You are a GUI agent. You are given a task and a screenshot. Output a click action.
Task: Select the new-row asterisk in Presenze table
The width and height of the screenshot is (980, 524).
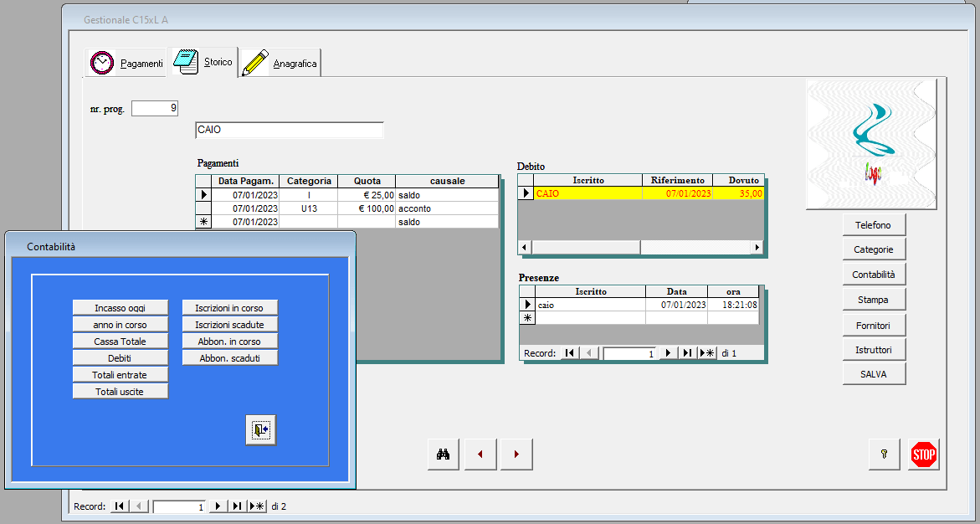point(527,317)
